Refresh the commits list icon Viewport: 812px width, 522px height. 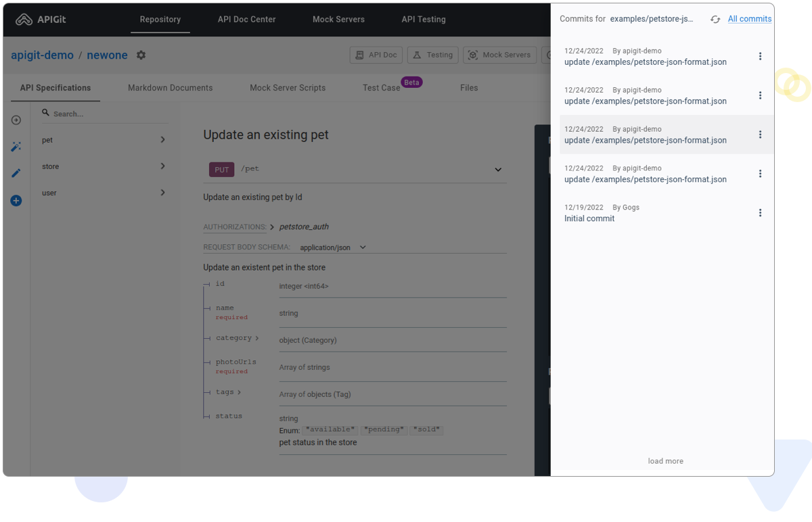pos(715,20)
